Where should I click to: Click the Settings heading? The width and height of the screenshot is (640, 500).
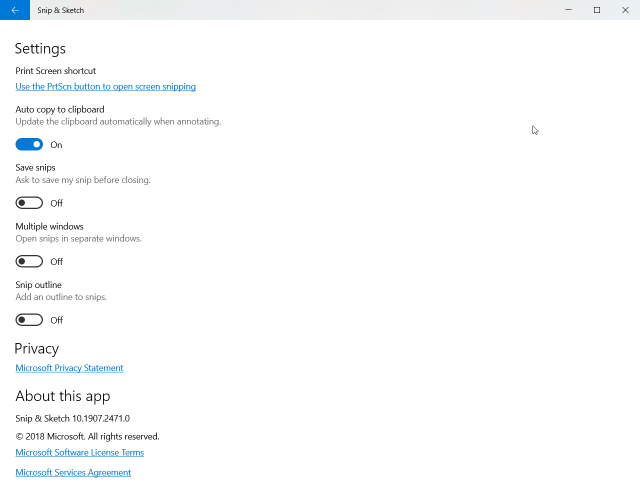[x=40, y=49]
